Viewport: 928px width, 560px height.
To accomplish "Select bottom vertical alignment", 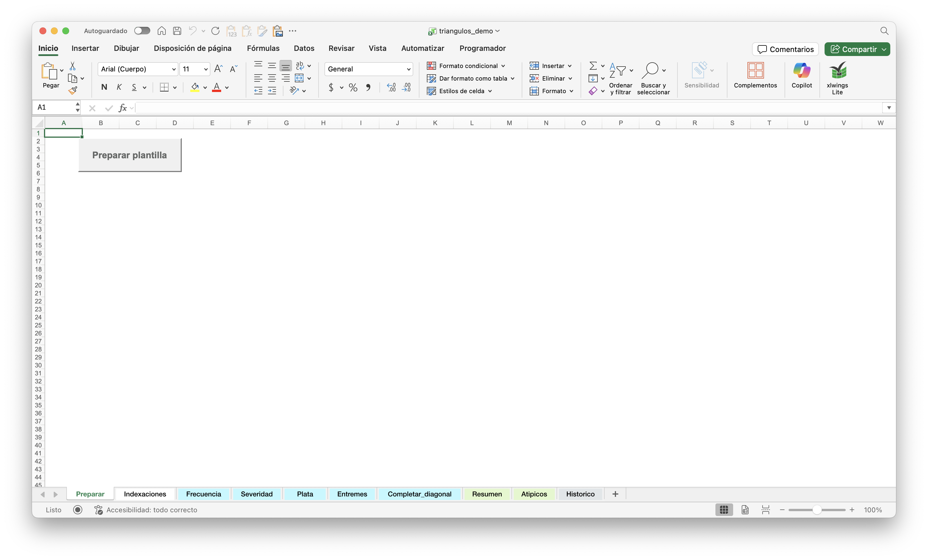I will [286, 66].
